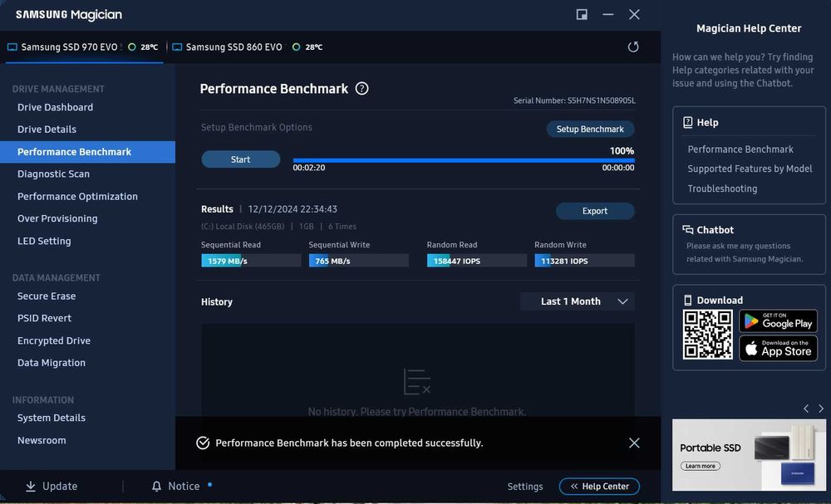Click the Portable SSD Learn more banner
The height and width of the screenshot is (504, 831).
(x=749, y=455)
